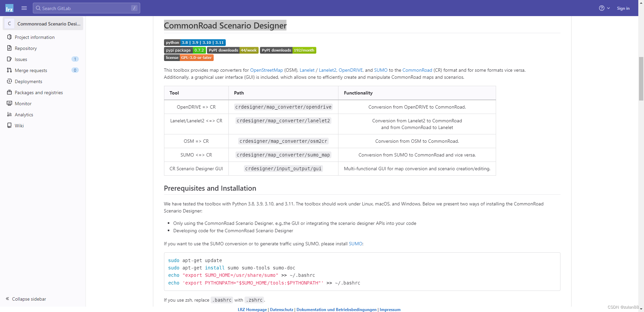This screenshot has height=312, width=644.
Task: Open Merge requests in the sidebar
Action: (x=31, y=70)
